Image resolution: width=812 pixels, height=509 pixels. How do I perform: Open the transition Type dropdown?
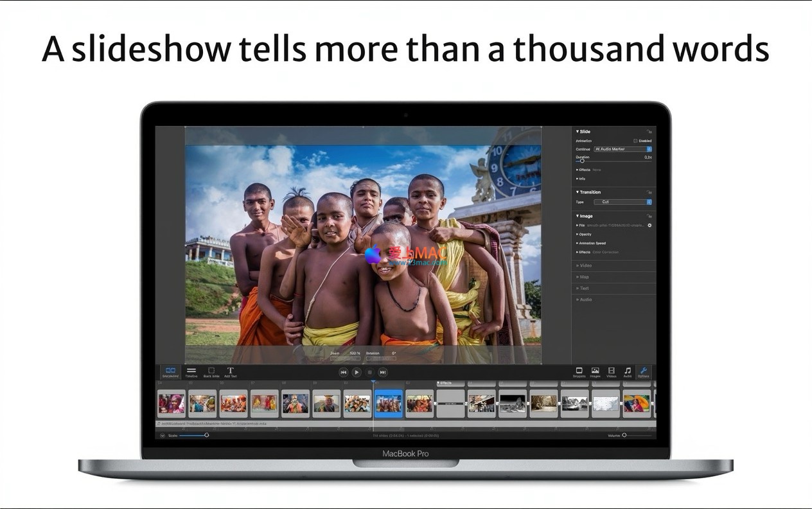tap(622, 202)
